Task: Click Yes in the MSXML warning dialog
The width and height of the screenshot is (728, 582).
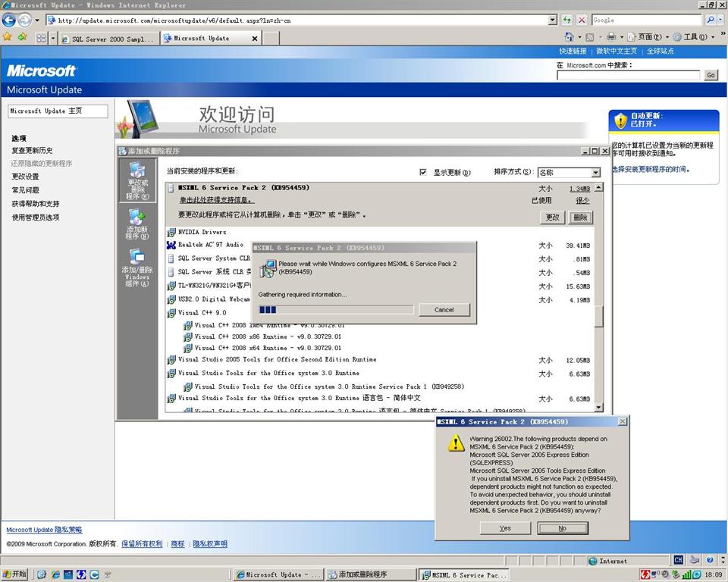Action: (505, 528)
